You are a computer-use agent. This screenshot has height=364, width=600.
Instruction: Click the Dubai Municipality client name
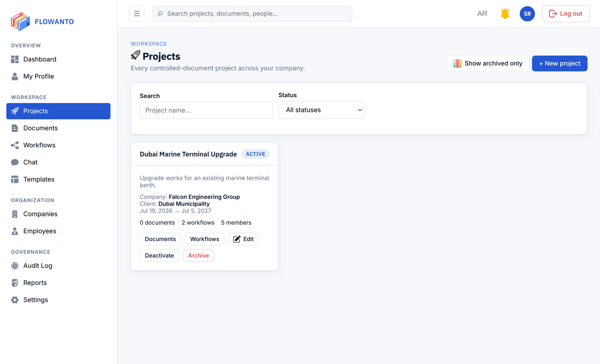click(x=184, y=204)
